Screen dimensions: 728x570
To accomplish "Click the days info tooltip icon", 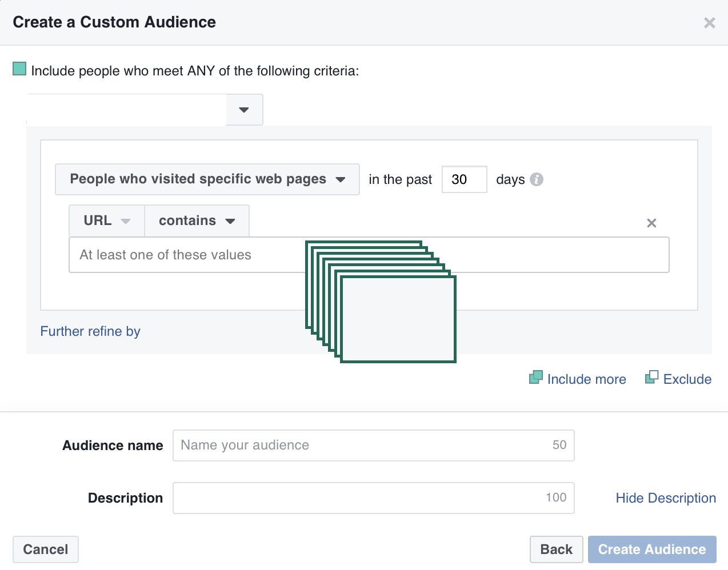I will coord(537,179).
